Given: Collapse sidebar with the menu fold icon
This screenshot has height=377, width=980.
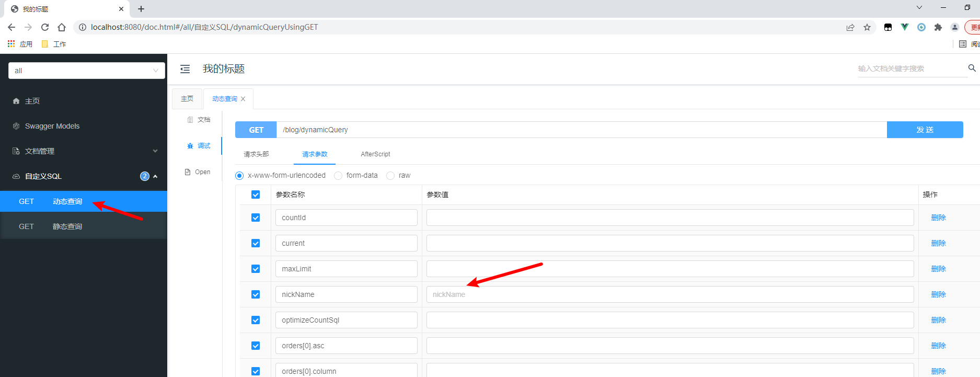Looking at the screenshot, I should tap(185, 69).
